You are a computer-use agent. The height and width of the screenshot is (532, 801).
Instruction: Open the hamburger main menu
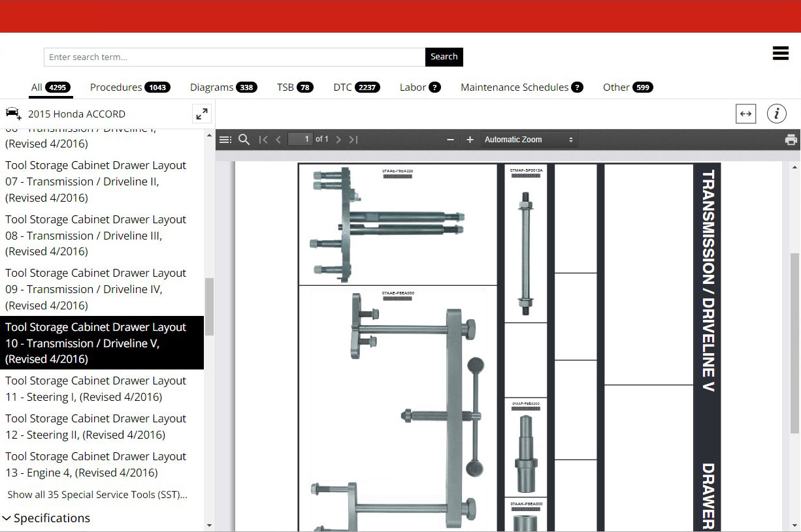point(780,54)
